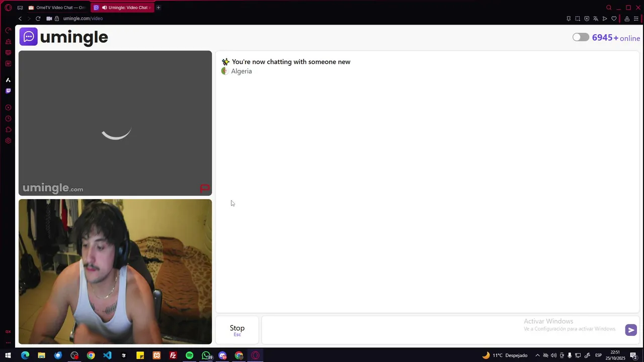The height and width of the screenshot is (362, 644).
Task: Click the pinboard pin icon in toolbar
Action: (x=569, y=19)
